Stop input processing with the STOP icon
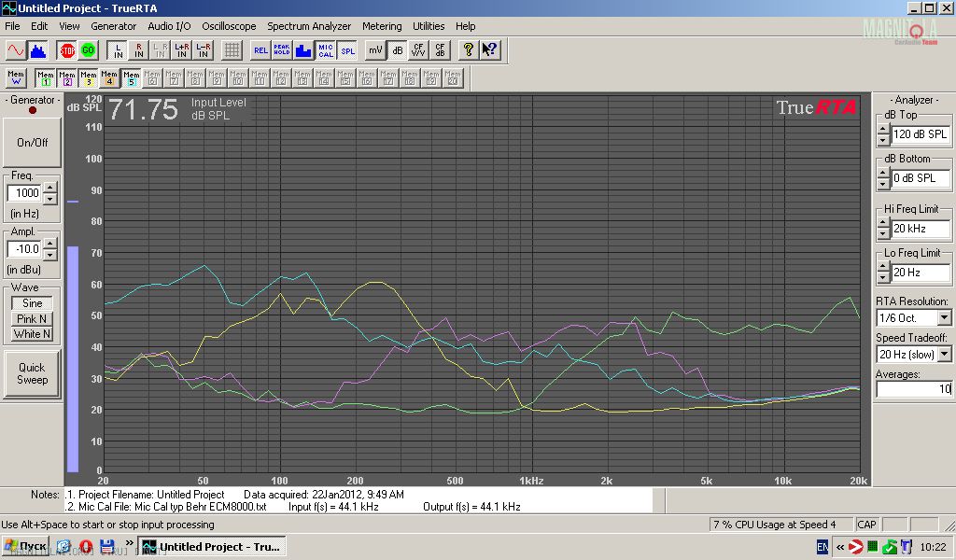Image resolution: width=956 pixels, height=560 pixels. (x=67, y=50)
